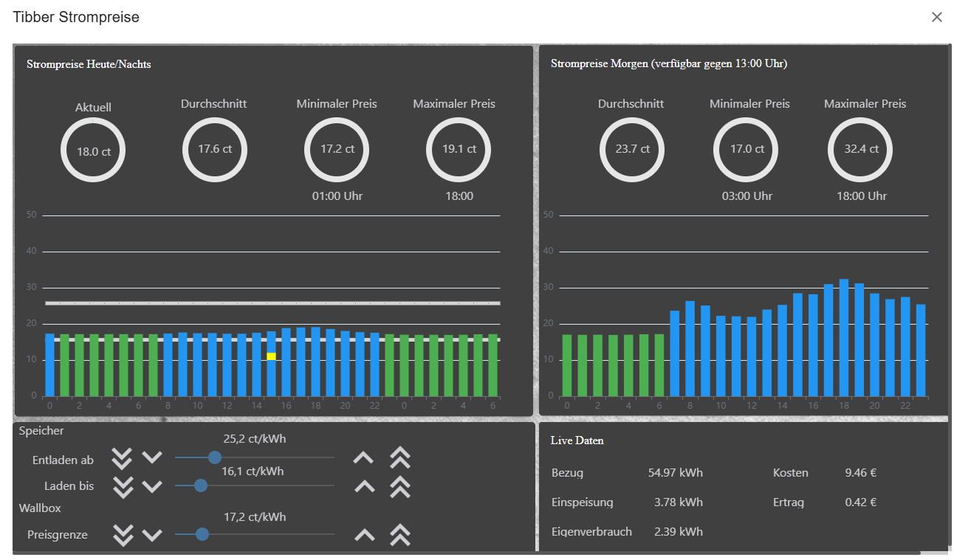Click the 17,2 ct/kWh value label
954x560 pixels.
tap(255, 517)
